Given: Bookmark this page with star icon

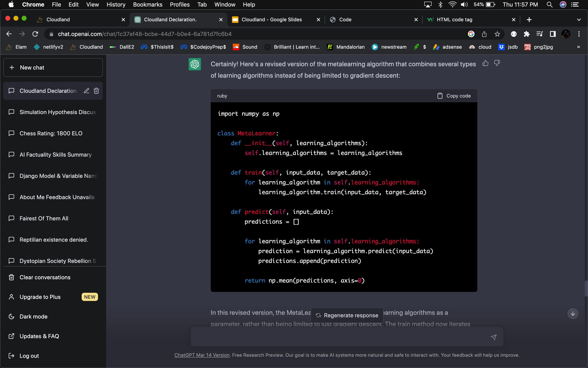Looking at the screenshot, I should pyautogui.click(x=497, y=34).
